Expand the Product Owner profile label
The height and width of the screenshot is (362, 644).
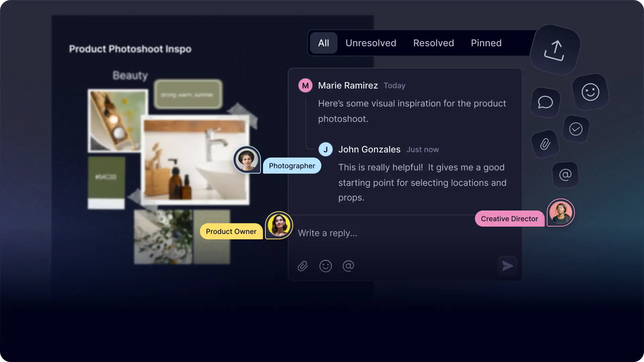pos(230,231)
